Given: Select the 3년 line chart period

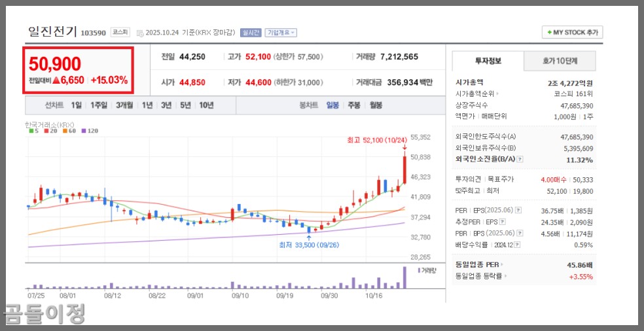Looking at the screenshot, I should 166,105.
